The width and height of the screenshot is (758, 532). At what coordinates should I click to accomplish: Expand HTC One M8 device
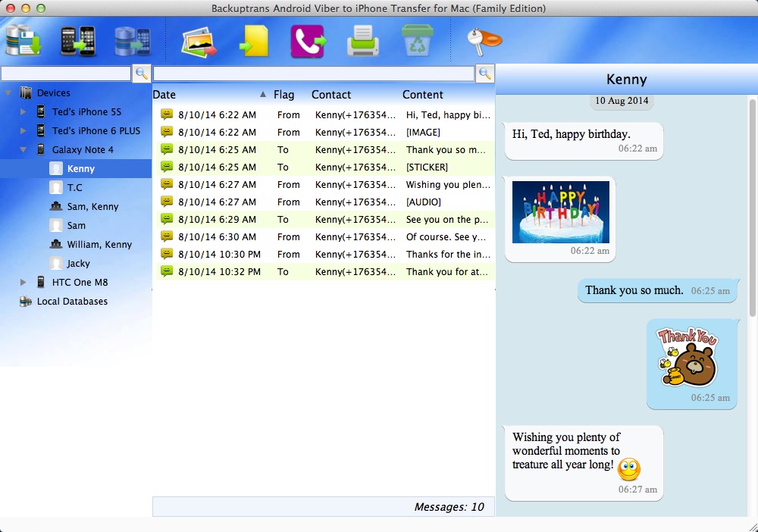[x=23, y=282]
